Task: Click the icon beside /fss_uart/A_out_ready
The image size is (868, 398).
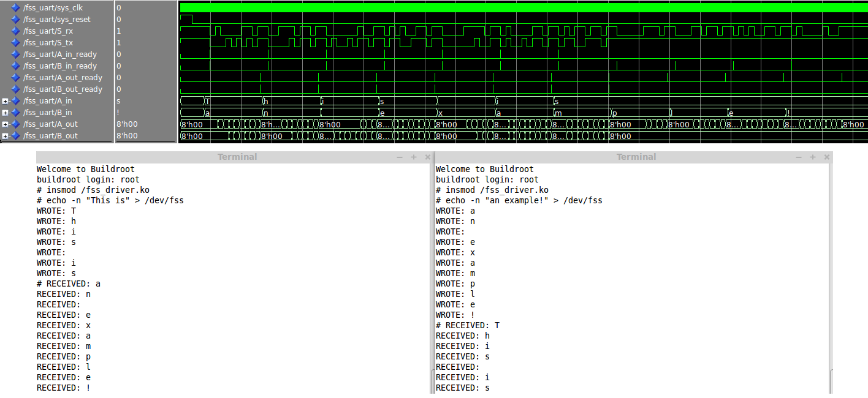Action: click(15, 78)
